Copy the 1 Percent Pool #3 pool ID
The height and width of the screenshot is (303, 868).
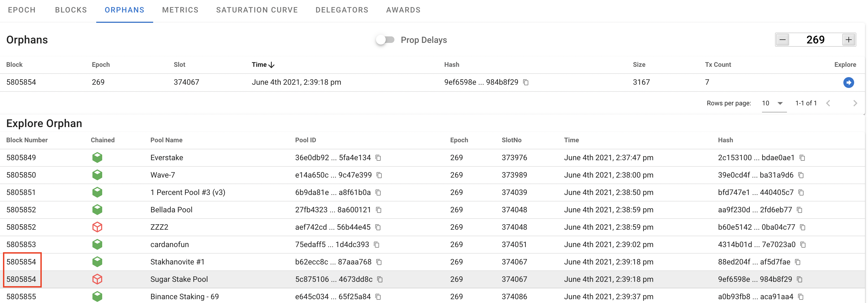coord(378,193)
